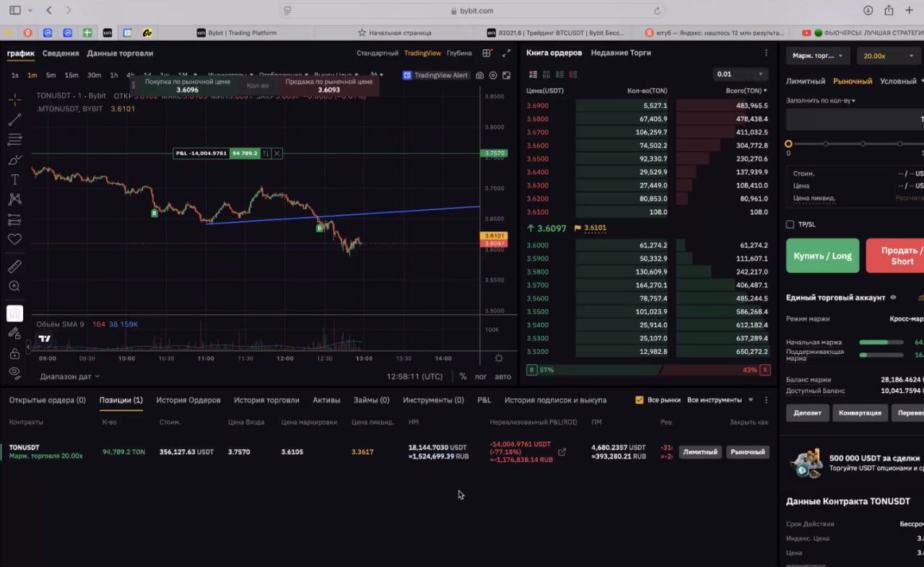Show order book second layout icon

click(x=546, y=74)
